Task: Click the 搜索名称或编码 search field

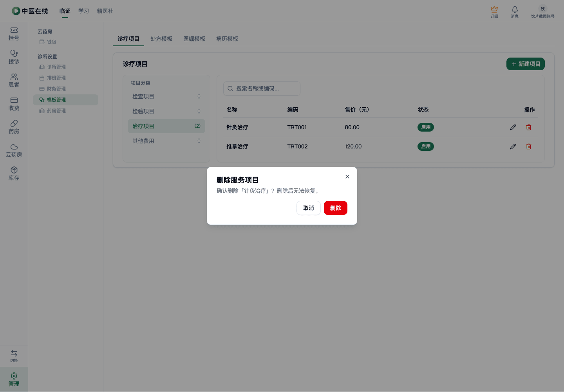Action: click(262, 89)
